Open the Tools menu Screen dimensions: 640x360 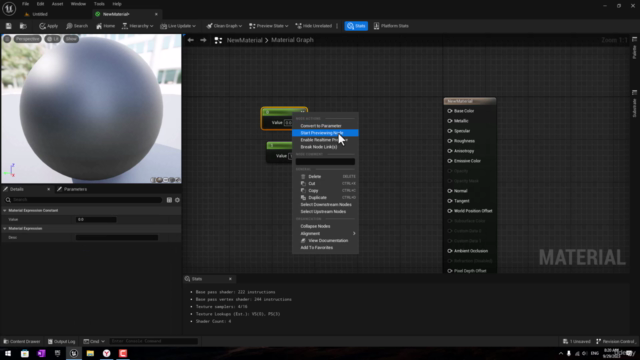click(99, 4)
